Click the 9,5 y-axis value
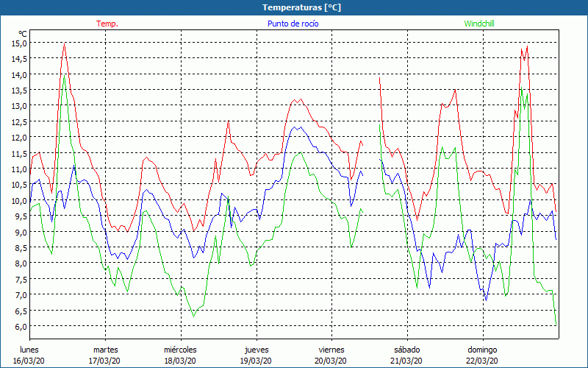The height and width of the screenshot is (368, 588). click(x=21, y=216)
